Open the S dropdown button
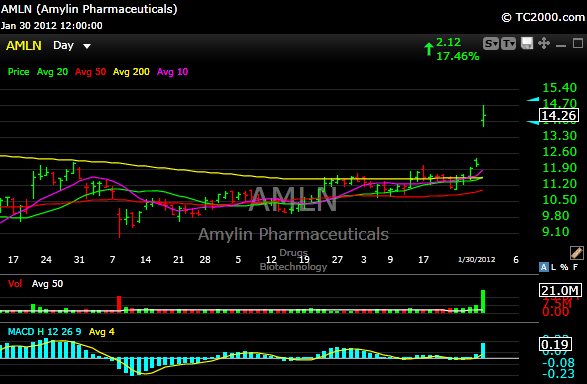This screenshot has width=587, height=384. click(x=491, y=44)
